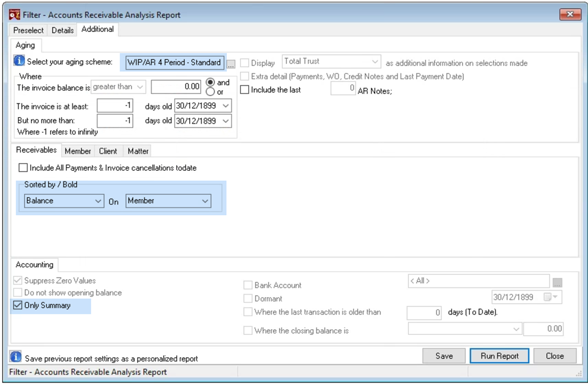Toggle Suppress Zero Values checkbox
Screen dimensions: 588x384
click(18, 281)
